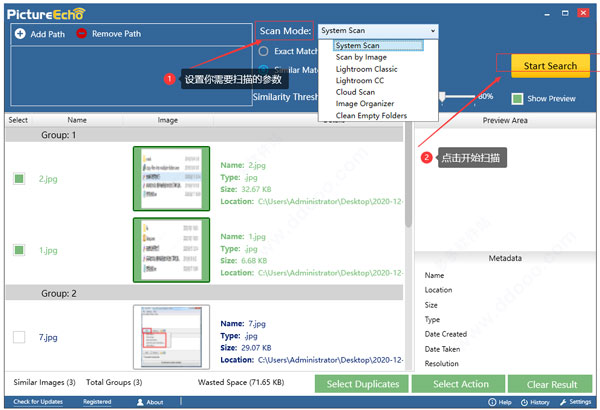This screenshot has height=410, width=600.
Task: Click the Image column header
Action: [x=168, y=120]
